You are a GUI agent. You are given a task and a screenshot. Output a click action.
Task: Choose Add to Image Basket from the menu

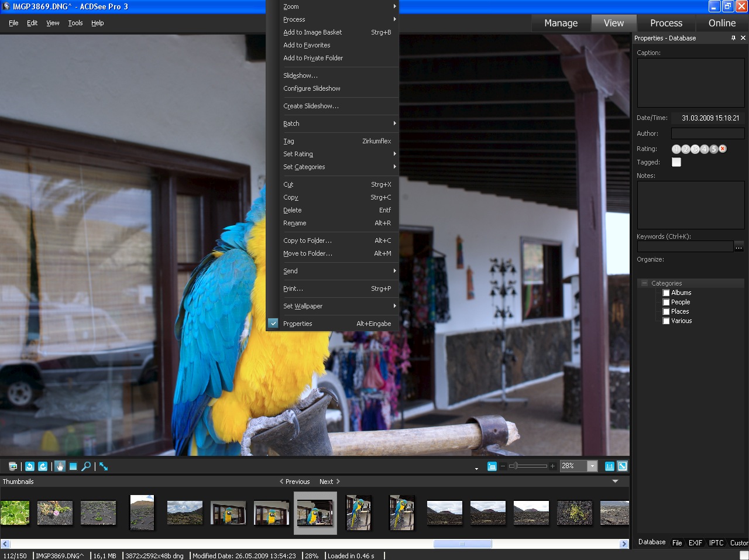(x=312, y=32)
